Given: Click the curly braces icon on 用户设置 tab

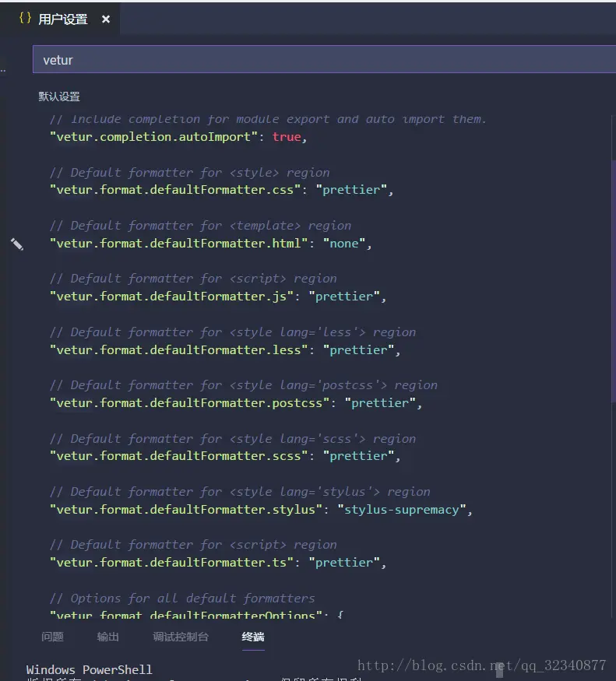Looking at the screenshot, I should (25, 18).
